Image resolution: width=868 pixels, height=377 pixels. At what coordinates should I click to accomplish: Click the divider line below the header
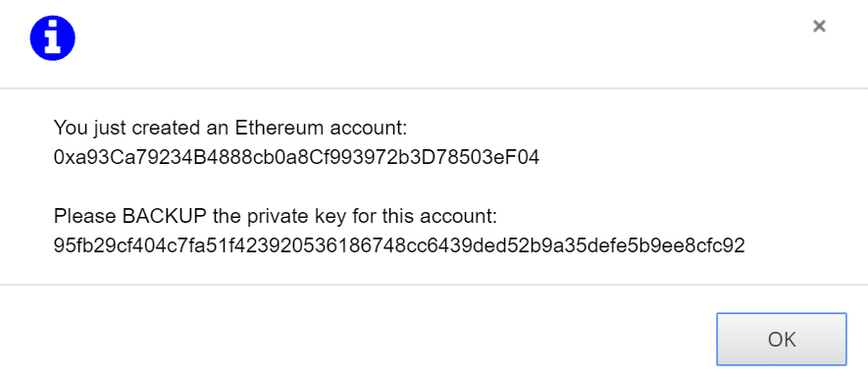[x=434, y=87]
